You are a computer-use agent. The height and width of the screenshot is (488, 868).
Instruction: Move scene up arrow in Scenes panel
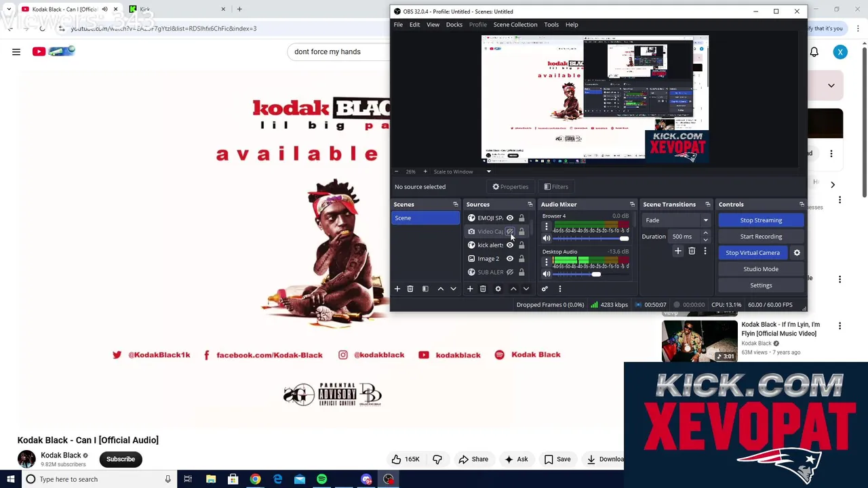(x=441, y=289)
